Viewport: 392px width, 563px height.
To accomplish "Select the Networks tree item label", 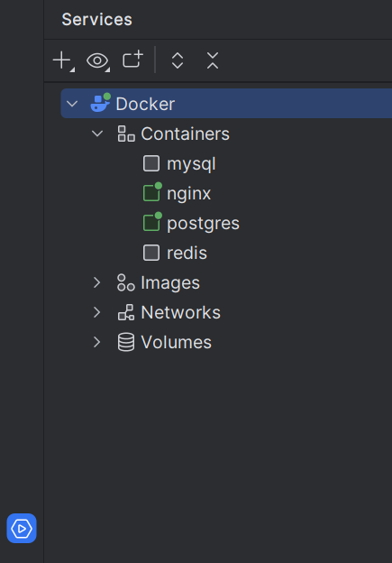I will coord(180,312).
